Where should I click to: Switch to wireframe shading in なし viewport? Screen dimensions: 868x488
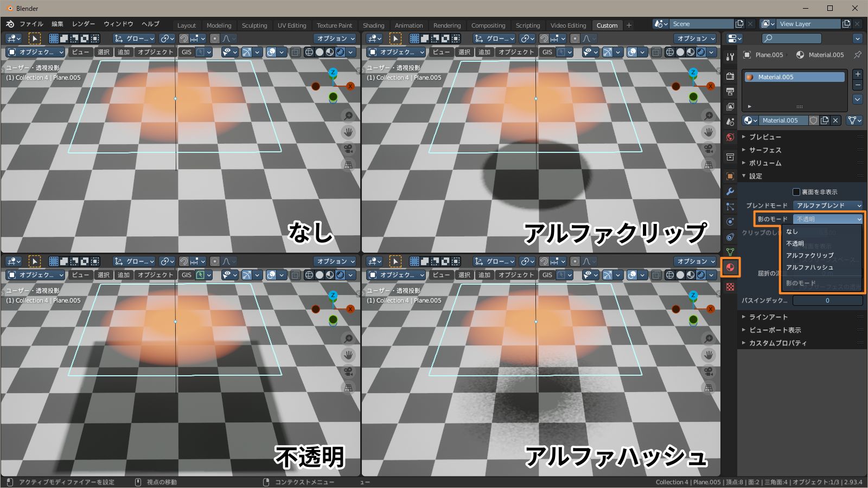309,52
